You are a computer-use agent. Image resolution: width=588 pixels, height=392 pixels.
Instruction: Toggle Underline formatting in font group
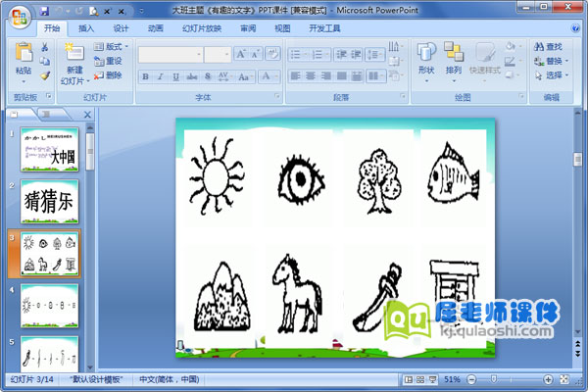[174, 75]
